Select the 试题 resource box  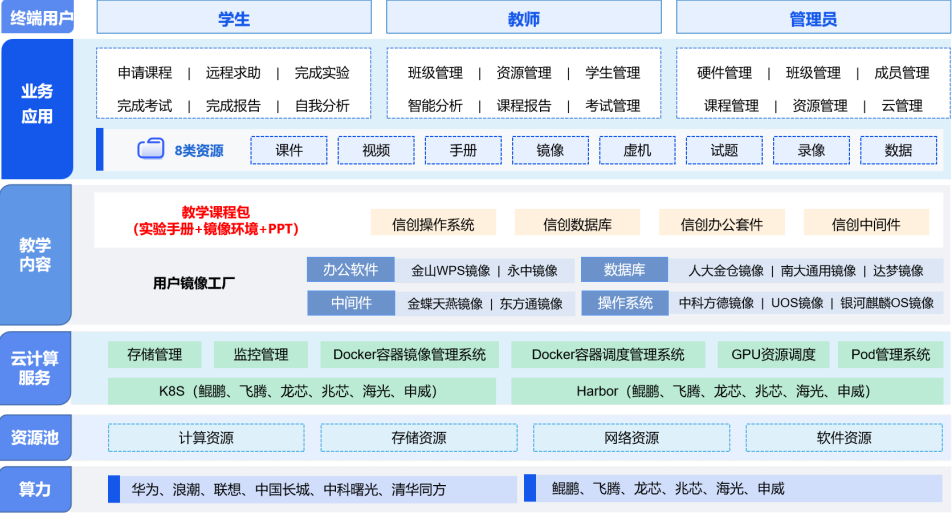point(724,151)
